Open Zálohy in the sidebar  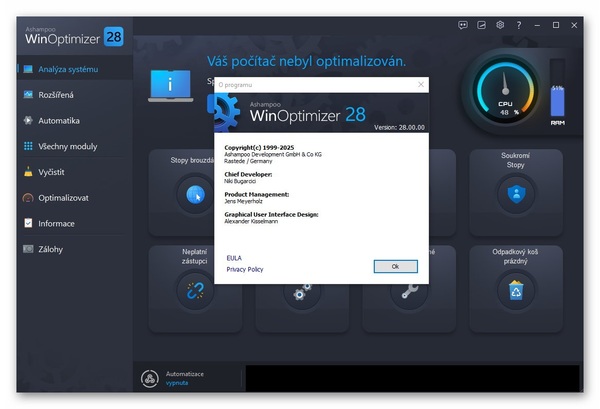tap(51, 249)
